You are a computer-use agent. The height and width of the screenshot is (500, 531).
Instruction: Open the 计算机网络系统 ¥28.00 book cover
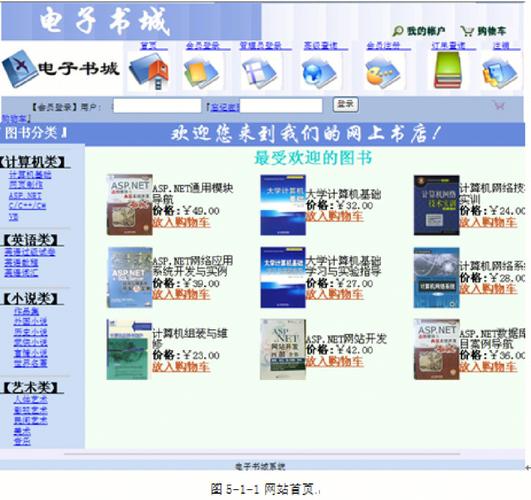(437, 277)
